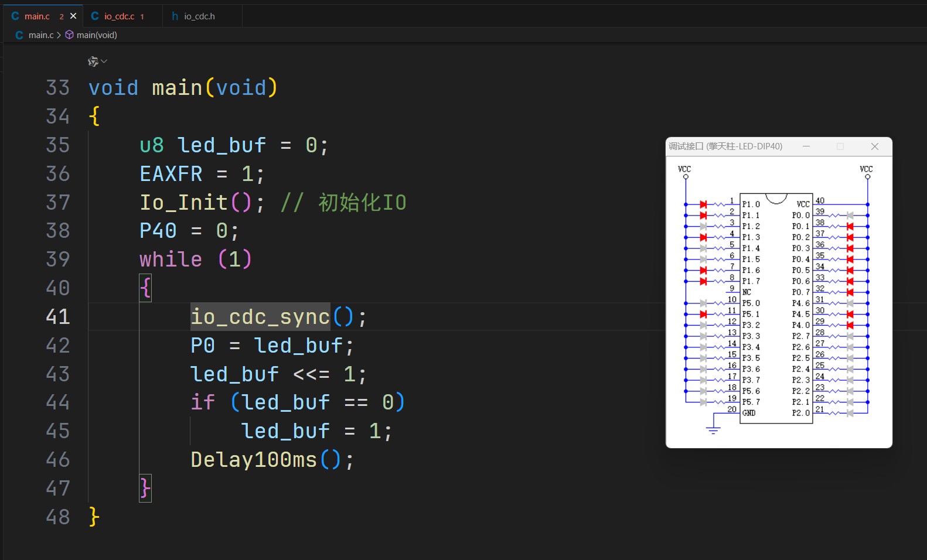The width and height of the screenshot is (927, 560).
Task: Click the lit LED next to P5.1
Action: click(x=703, y=315)
